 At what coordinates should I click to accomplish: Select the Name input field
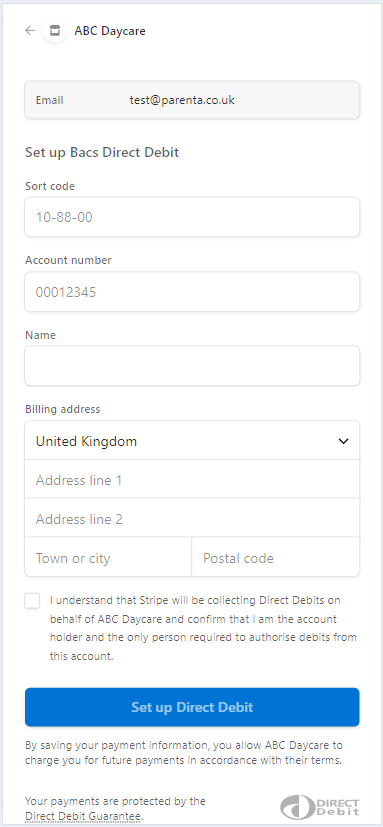(192, 366)
